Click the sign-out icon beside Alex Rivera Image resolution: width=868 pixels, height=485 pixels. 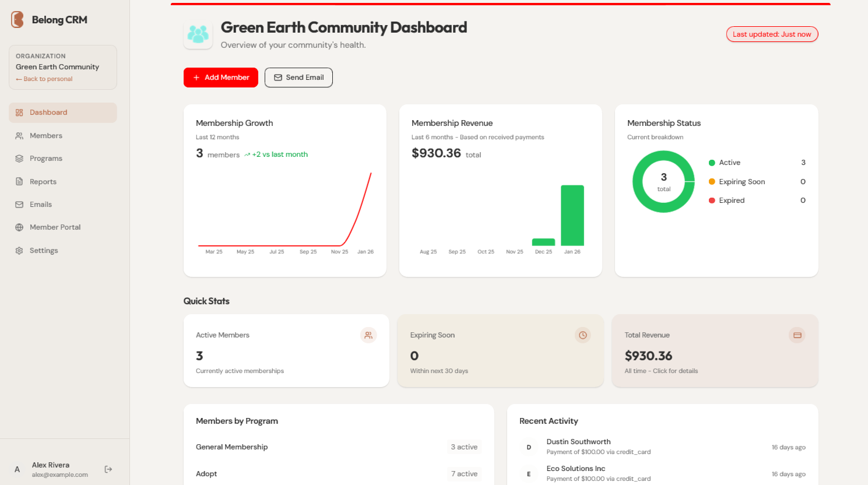(108, 469)
